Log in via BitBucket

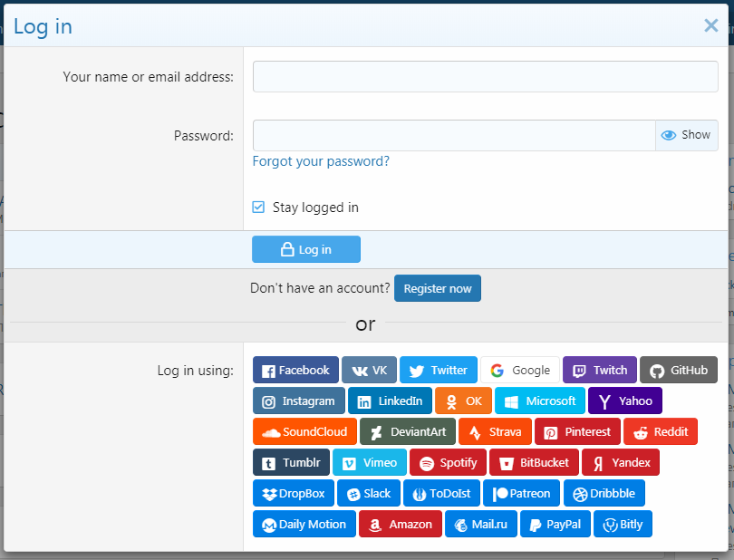pyautogui.click(x=534, y=463)
